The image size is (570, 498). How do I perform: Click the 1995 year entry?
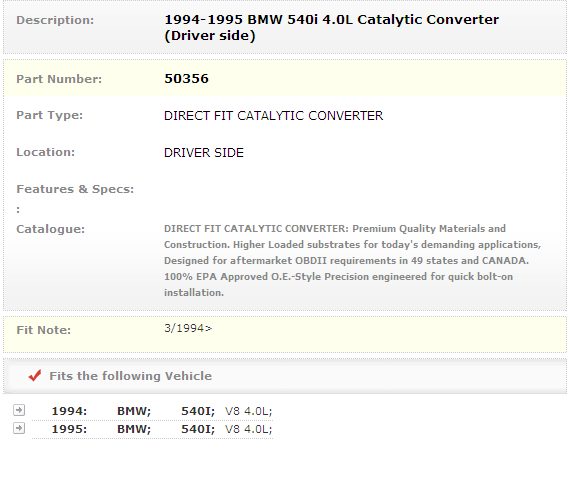pos(69,429)
